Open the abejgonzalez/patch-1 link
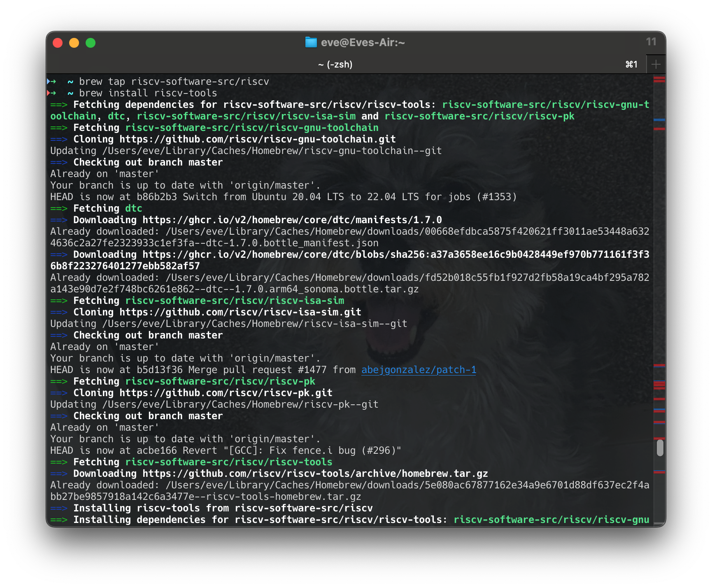 [x=419, y=370]
